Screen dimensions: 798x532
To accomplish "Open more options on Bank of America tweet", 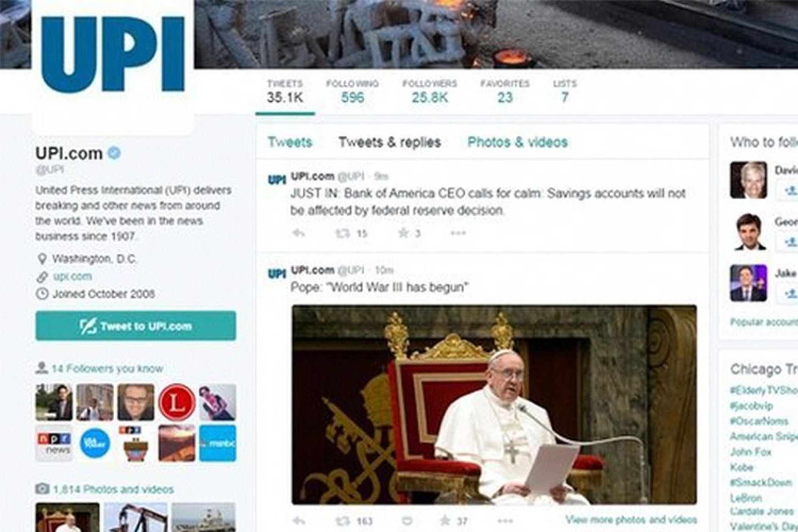I will pyautogui.click(x=458, y=233).
